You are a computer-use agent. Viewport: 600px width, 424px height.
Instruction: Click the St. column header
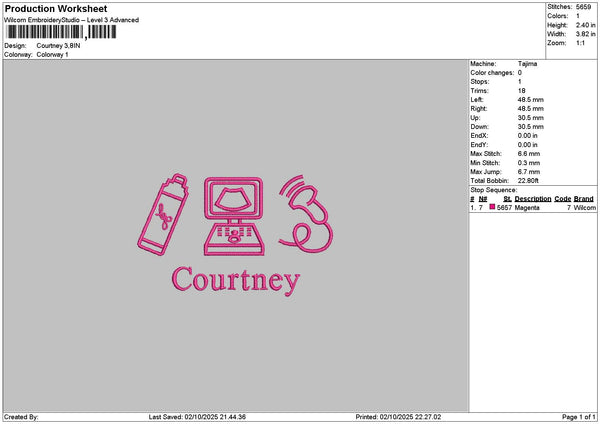507,199
